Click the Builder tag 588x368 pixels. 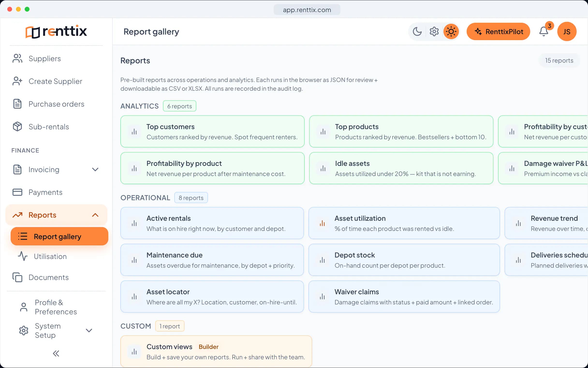209,346
